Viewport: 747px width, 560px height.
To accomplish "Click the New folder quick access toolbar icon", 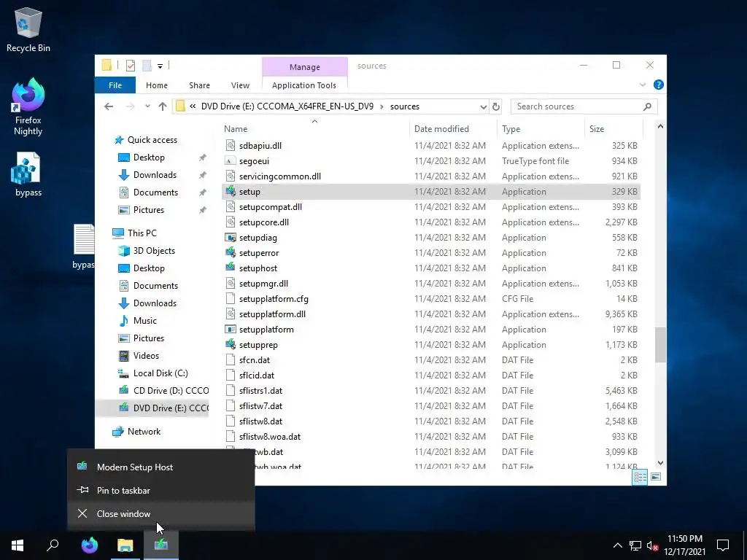I will click(x=147, y=66).
